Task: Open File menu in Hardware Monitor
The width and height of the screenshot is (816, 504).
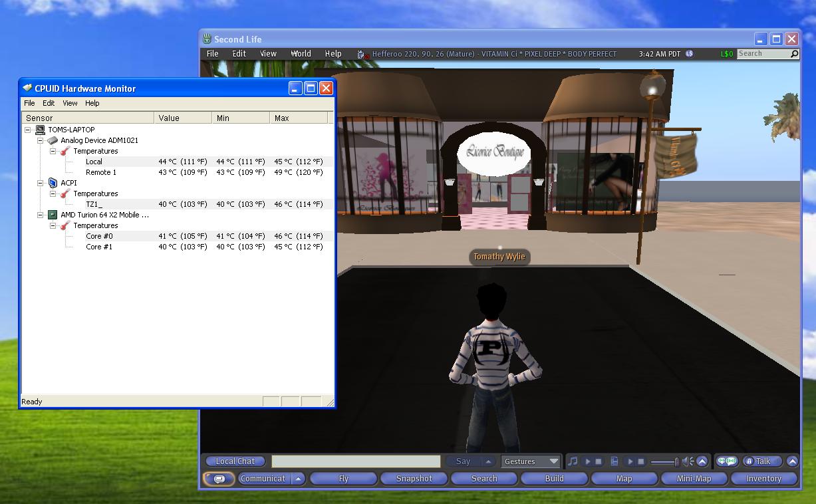Action: point(29,103)
